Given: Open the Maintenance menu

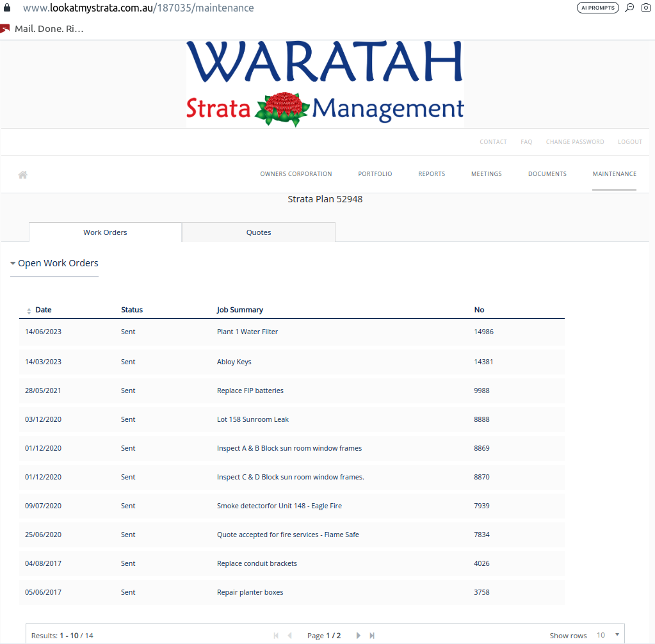Looking at the screenshot, I should pos(615,173).
